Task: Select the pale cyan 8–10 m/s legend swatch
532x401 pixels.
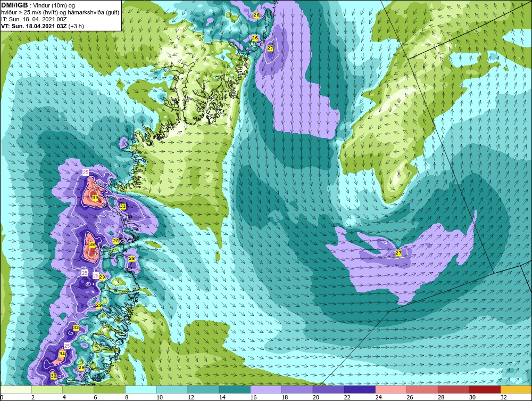Action: click(141, 389)
